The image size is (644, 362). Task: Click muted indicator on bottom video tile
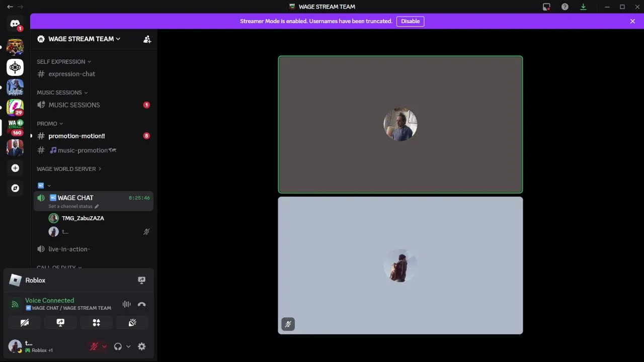pos(288,324)
